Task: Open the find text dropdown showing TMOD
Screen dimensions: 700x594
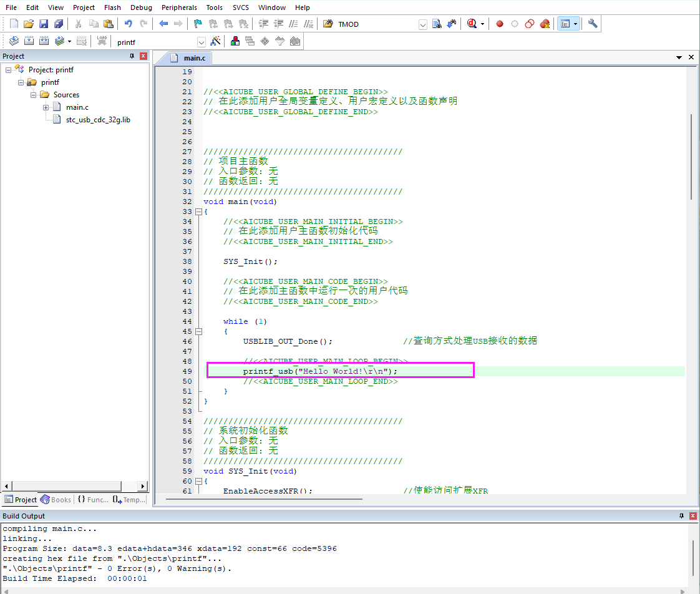Action: [423, 24]
